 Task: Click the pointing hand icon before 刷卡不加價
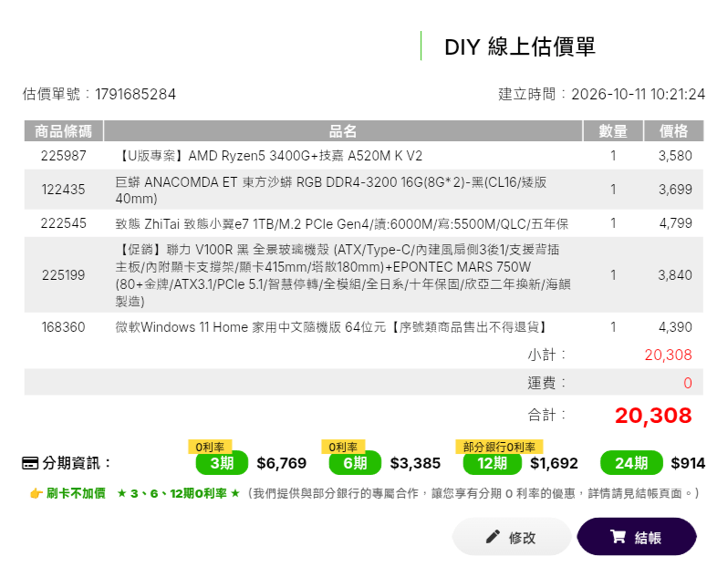(36, 493)
